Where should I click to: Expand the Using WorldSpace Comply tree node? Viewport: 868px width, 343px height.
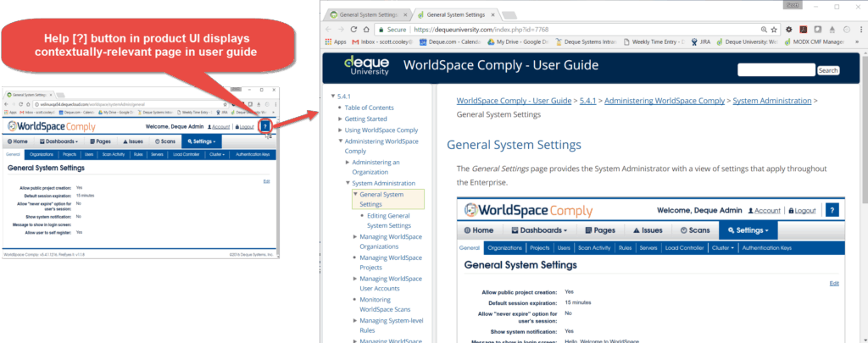coord(341,130)
